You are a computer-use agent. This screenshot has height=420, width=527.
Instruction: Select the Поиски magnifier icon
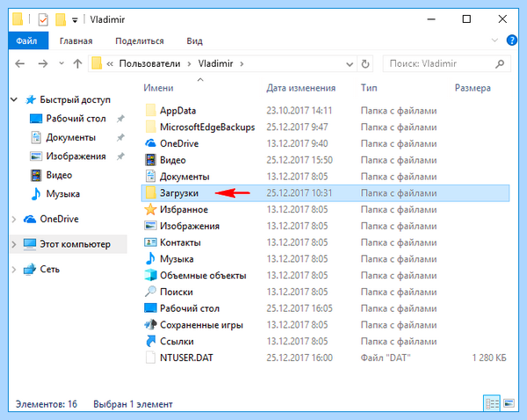tap(150, 291)
